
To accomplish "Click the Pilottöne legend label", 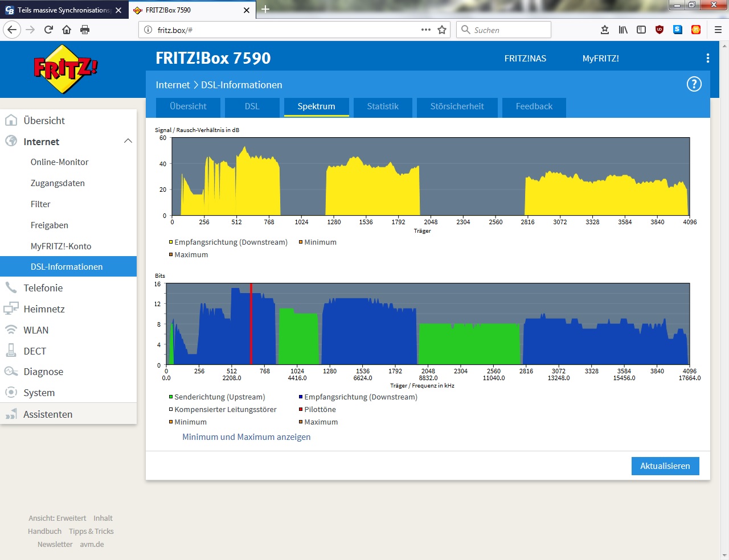I will [320, 410].
